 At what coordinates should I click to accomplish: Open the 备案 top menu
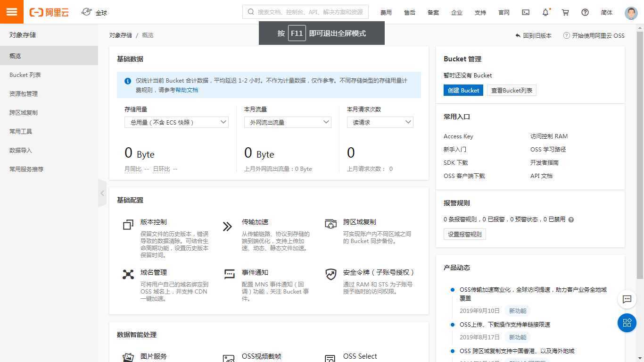pos(433,12)
